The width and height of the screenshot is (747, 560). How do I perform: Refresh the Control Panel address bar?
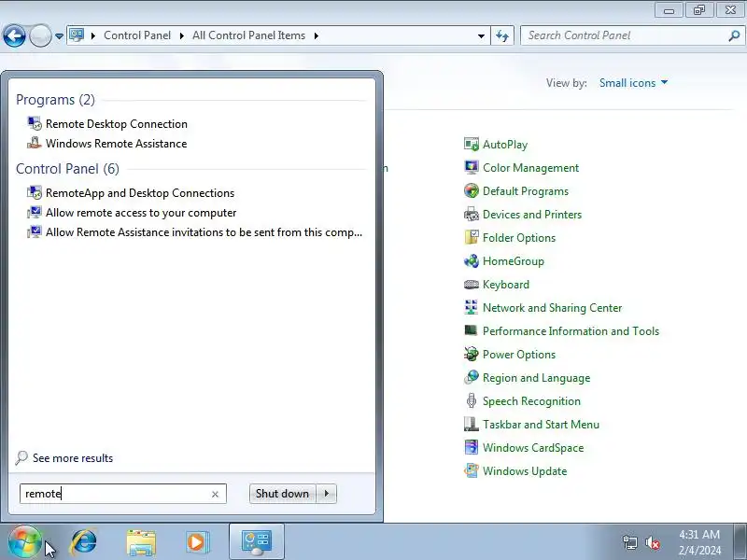pos(502,35)
